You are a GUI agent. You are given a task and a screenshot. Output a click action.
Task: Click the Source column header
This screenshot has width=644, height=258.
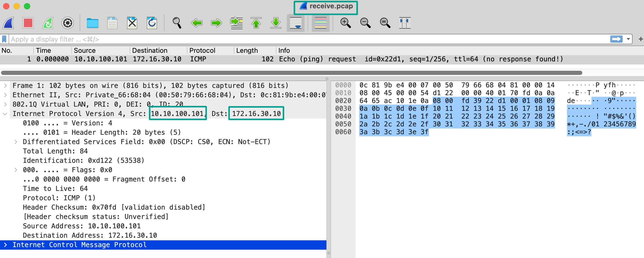coord(85,50)
